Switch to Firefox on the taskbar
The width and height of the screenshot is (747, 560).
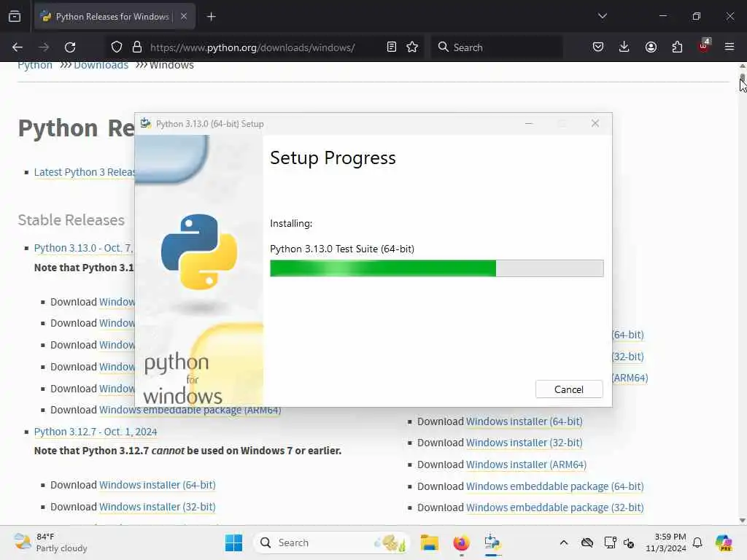point(461,542)
